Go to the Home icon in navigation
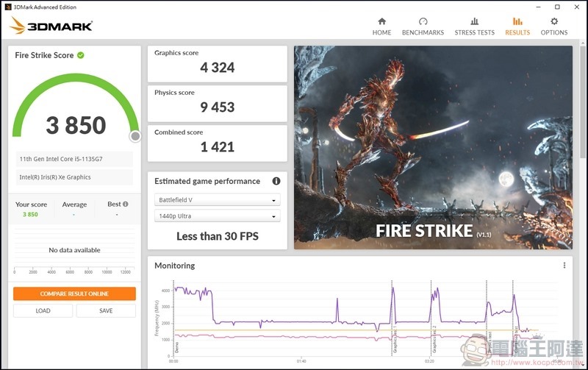 click(381, 22)
